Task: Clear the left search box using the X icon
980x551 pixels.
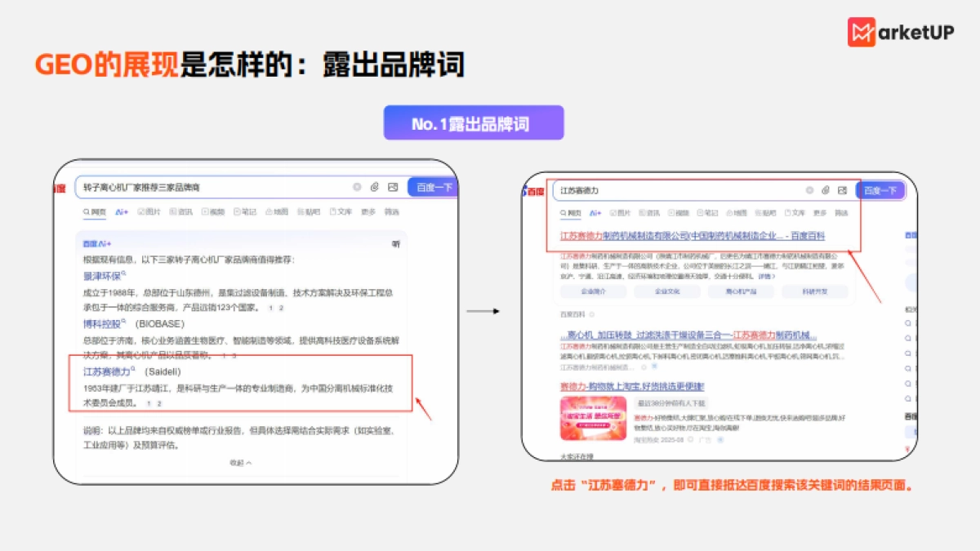Action: [356, 188]
